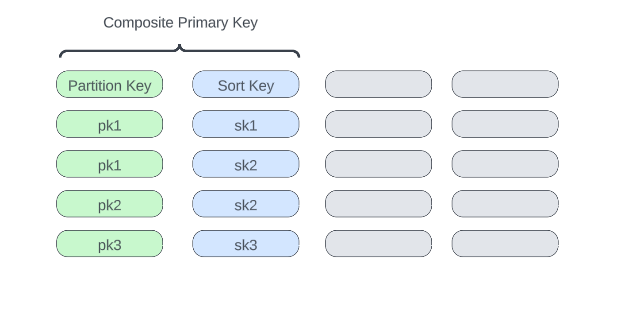Choose the sk2 box in the pk1 row
The height and width of the screenshot is (310, 644).
[246, 164]
